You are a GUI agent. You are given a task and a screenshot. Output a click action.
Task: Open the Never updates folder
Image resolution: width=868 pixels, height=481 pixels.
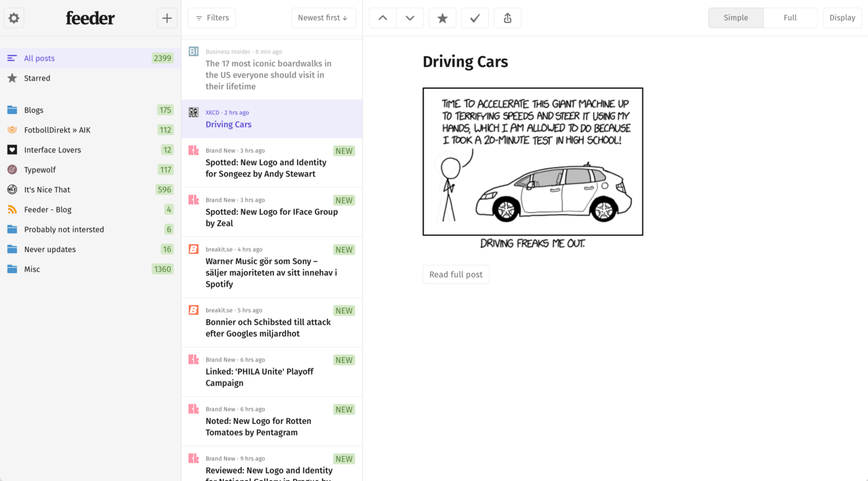[91, 249]
